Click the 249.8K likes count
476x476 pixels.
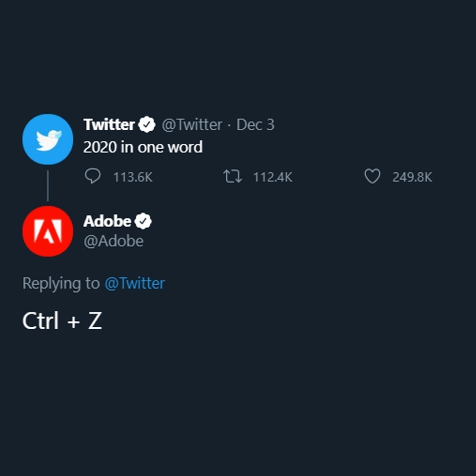(412, 177)
